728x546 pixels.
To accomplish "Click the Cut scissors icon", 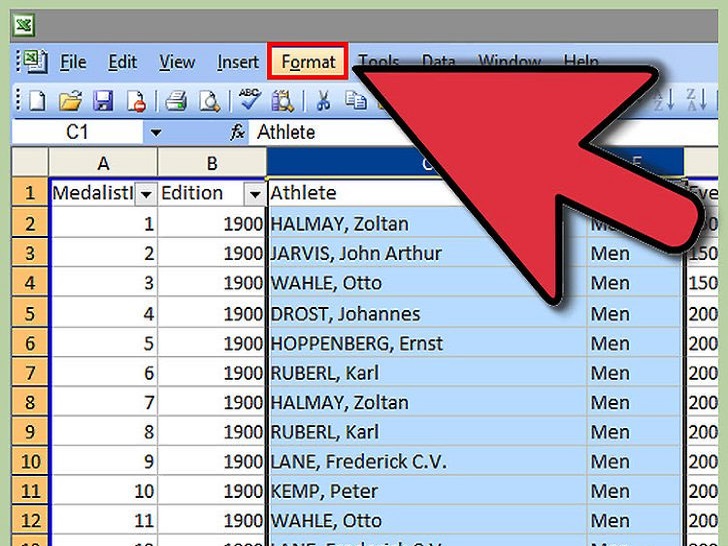I will [323, 99].
